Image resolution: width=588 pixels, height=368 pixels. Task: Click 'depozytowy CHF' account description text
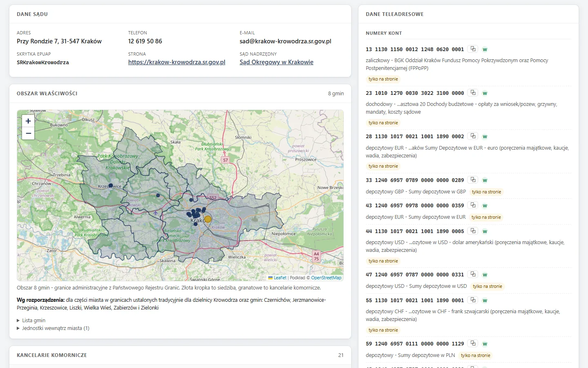pos(463,315)
